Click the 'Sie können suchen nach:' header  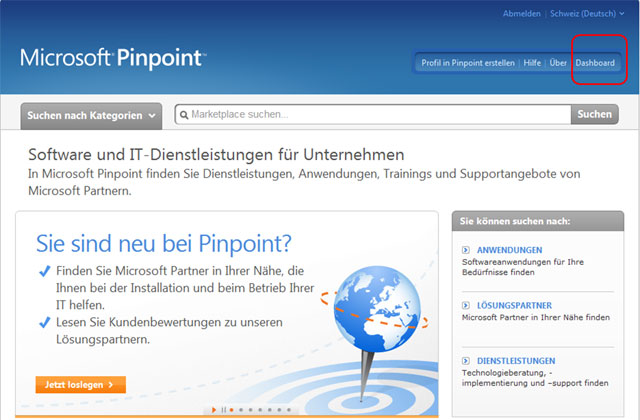pos(515,221)
